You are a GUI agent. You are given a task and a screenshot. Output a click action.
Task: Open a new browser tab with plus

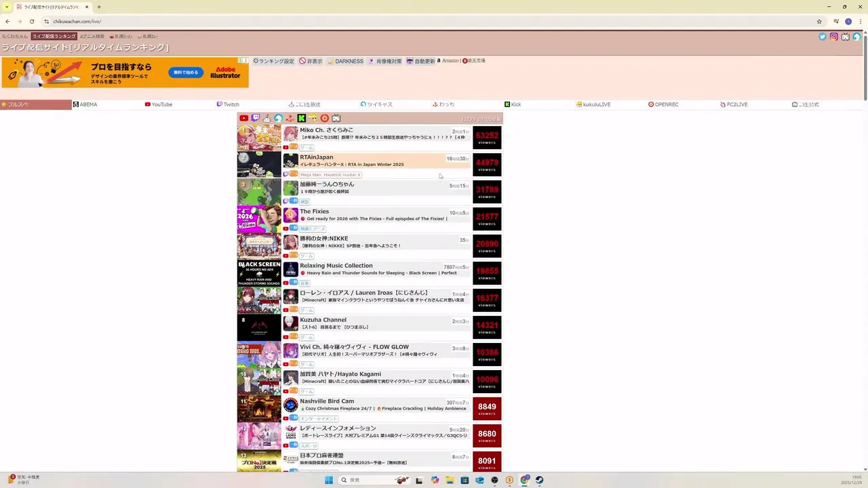coord(99,7)
